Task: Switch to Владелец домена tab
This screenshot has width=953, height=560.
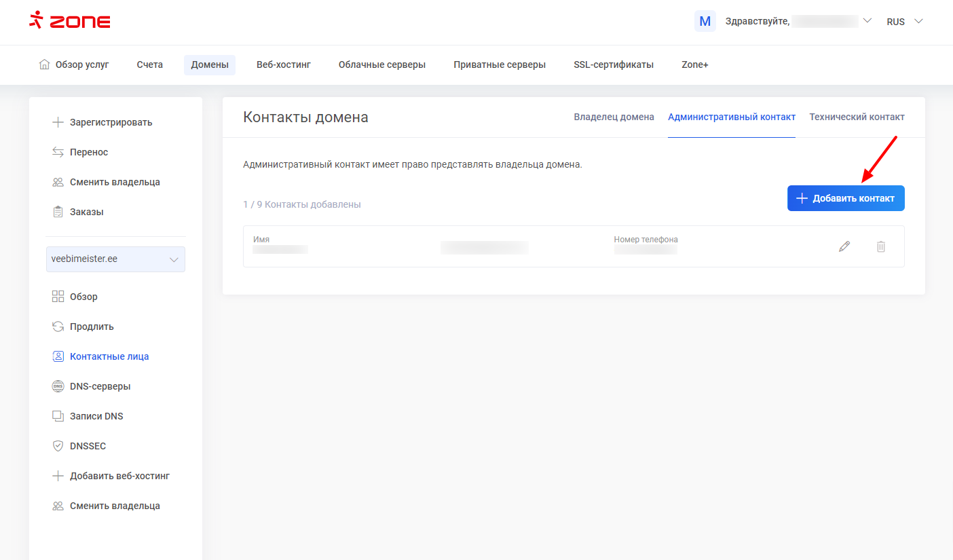Action: point(614,117)
